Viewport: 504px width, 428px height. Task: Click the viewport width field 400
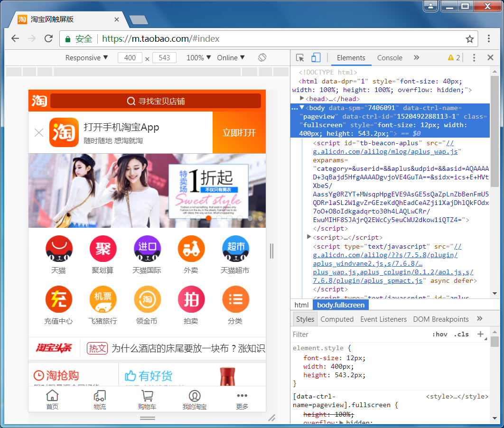130,58
